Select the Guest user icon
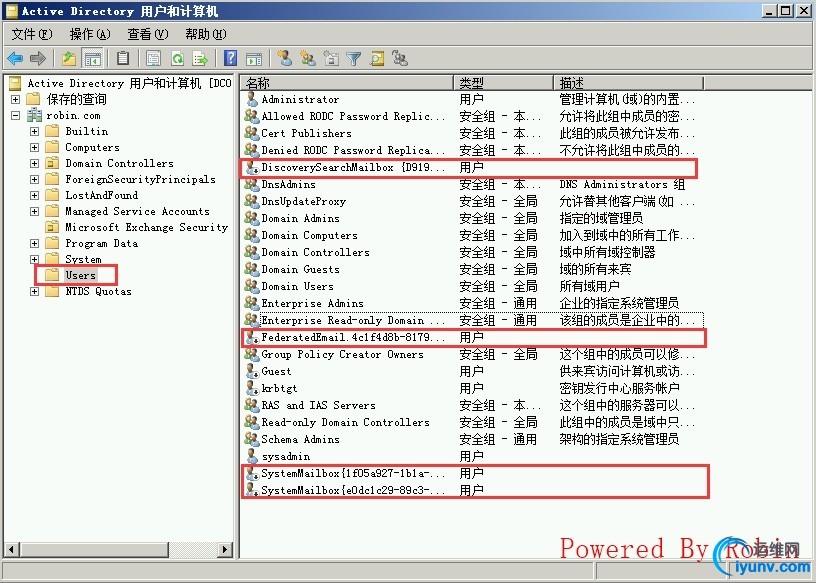Viewport: 816px width, 583px height. click(x=252, y=371)
